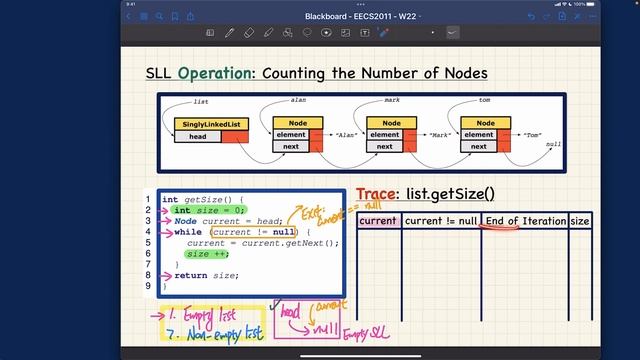Click the string value "Tom"
640x360 pixels.
(532, 135)
